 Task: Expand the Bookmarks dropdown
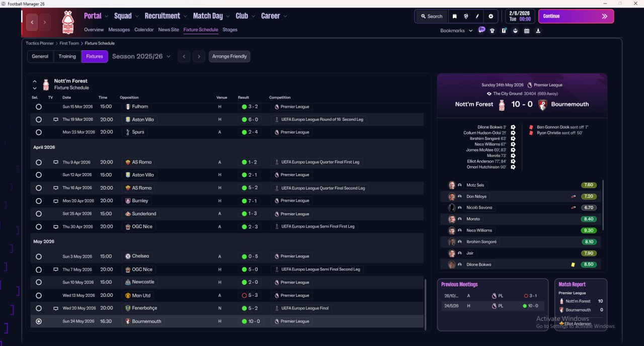(457, 31)
